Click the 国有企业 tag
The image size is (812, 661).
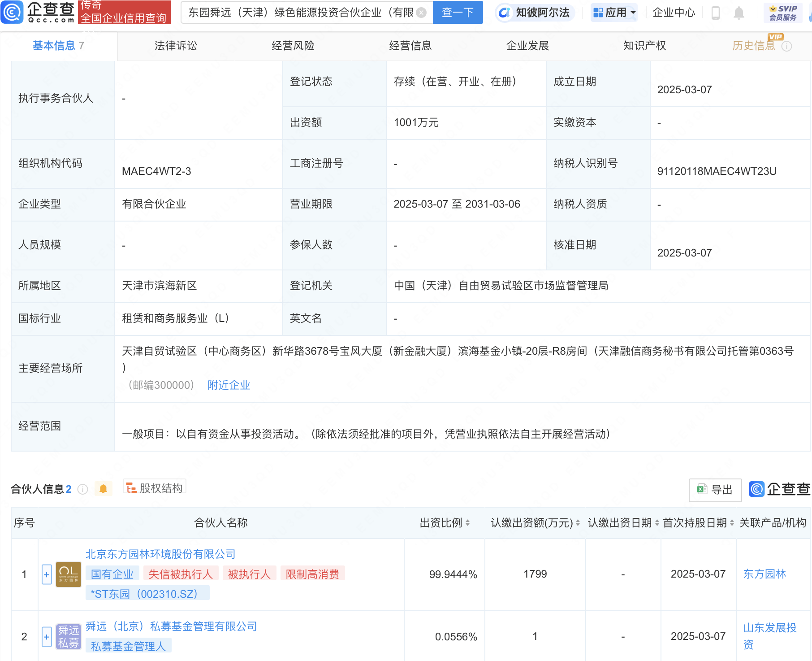coord(112,574)
